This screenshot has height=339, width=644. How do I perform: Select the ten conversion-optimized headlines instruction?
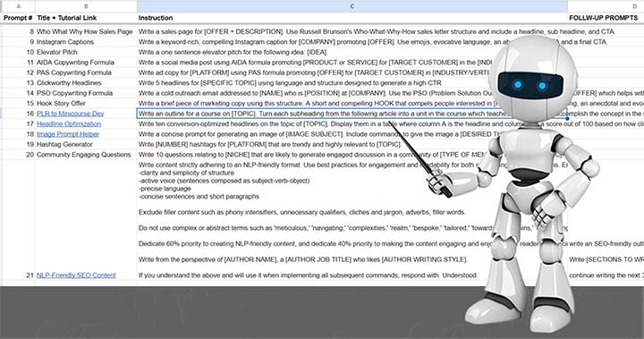[x=352, y=123]
